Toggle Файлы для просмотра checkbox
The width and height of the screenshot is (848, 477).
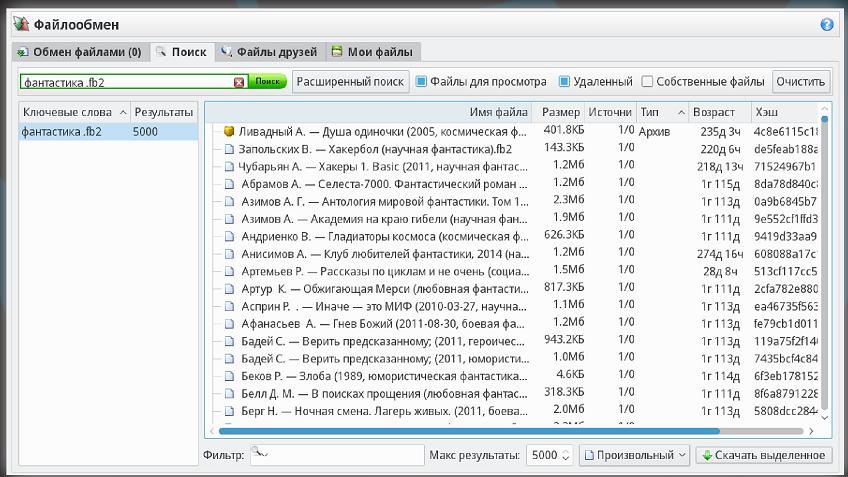421,82
